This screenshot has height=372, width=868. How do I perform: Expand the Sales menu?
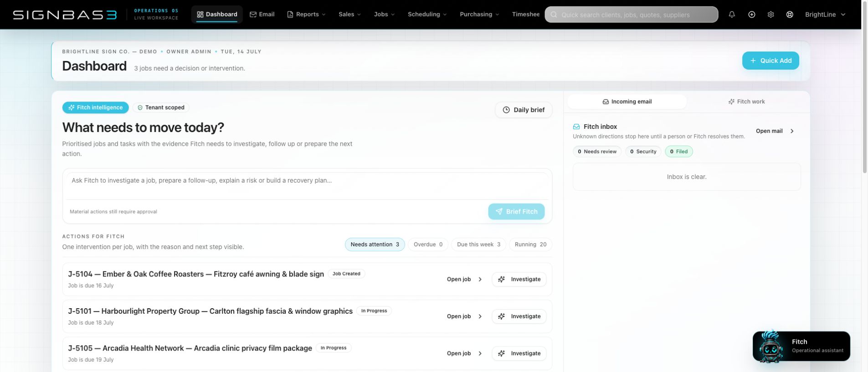click(349, 15)
